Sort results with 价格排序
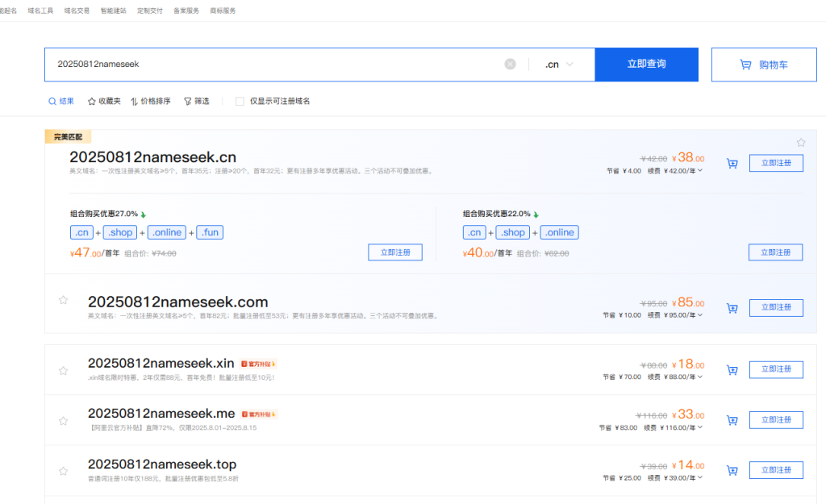 pyautogui.click(x=151, y=101)
